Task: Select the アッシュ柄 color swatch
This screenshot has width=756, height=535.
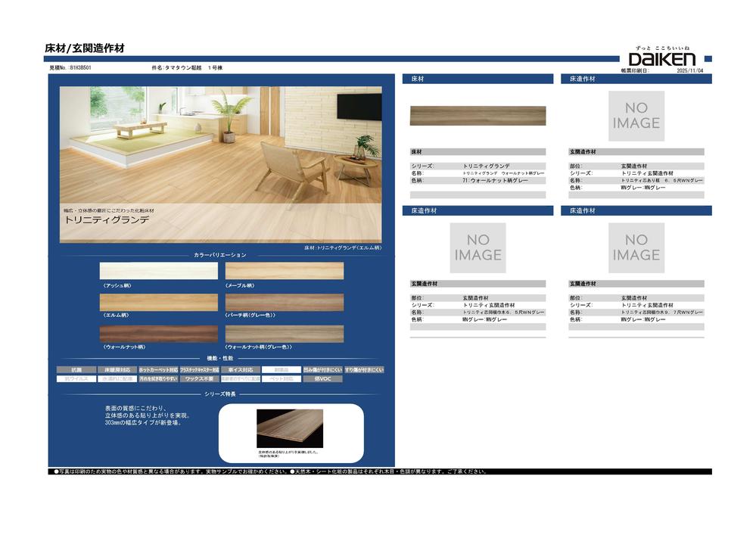Action: (x=158, y=270)
